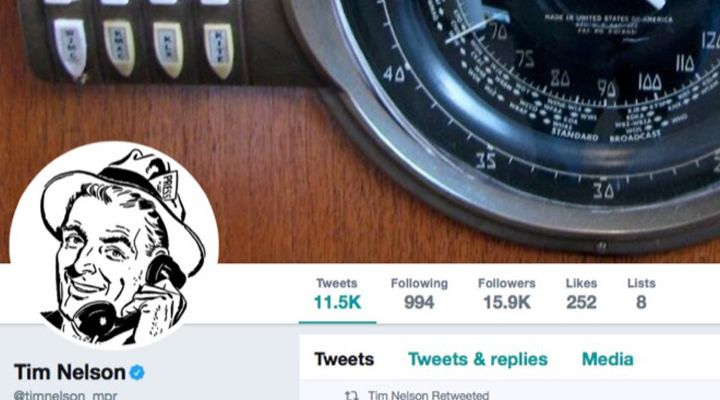
Task: Open the Lists stat
Action: [x=641, y=294]
